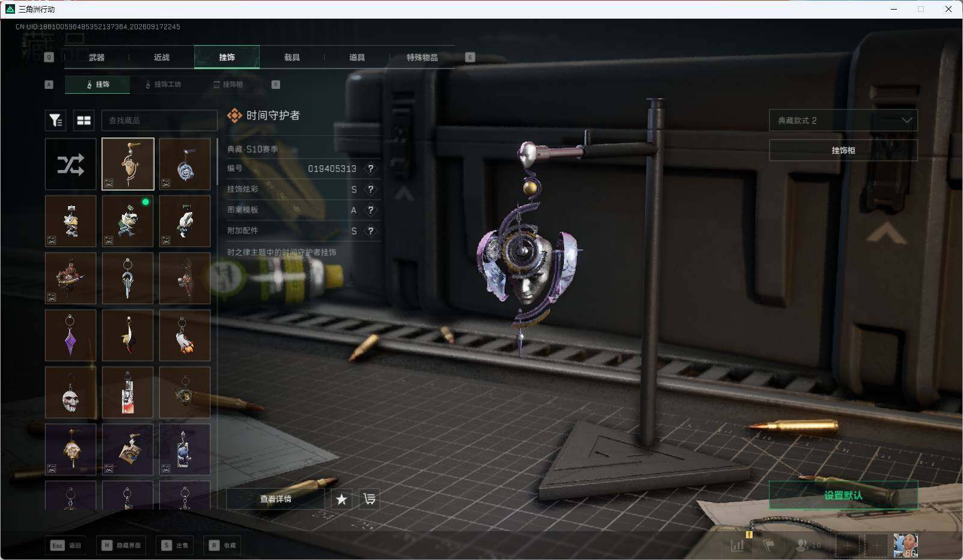The width and height of the screenshot is (963, 560).
Task: Click the 时之律主题中的时间守护者挂饰 description
Action: (282, 252)
